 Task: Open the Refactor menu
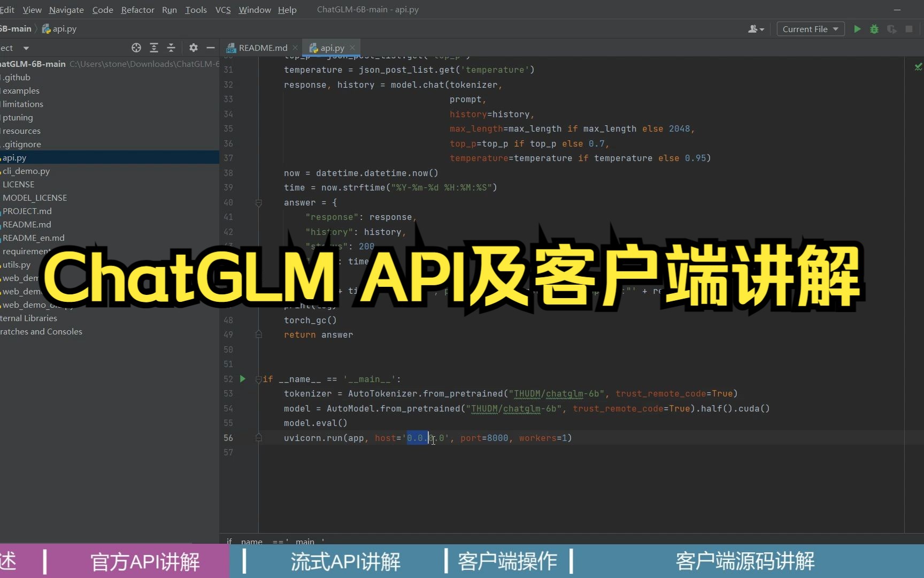[x=137, y=9]
